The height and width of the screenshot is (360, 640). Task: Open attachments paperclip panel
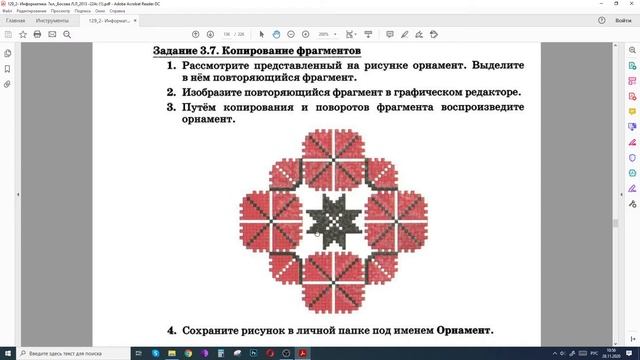[7, 84]
